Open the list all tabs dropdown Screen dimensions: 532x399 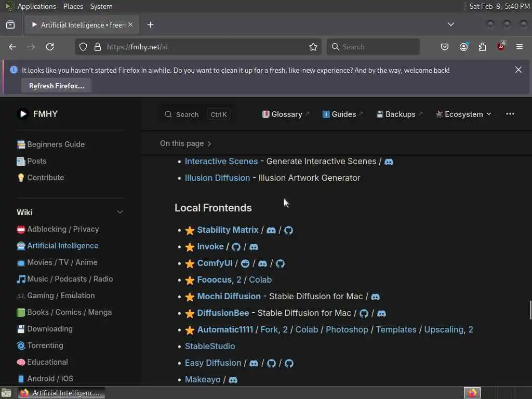451,24
